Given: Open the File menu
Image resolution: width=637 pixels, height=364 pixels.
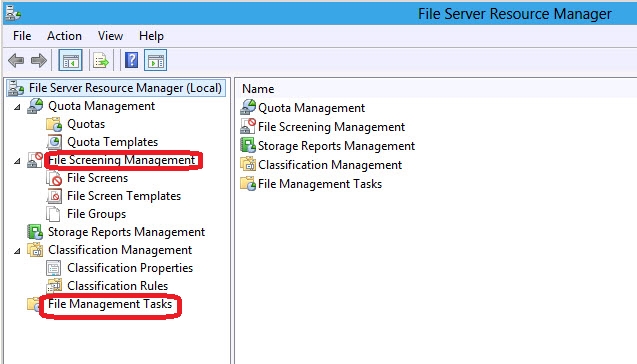Looking at the screenshot, I should (x=22, y=36).
